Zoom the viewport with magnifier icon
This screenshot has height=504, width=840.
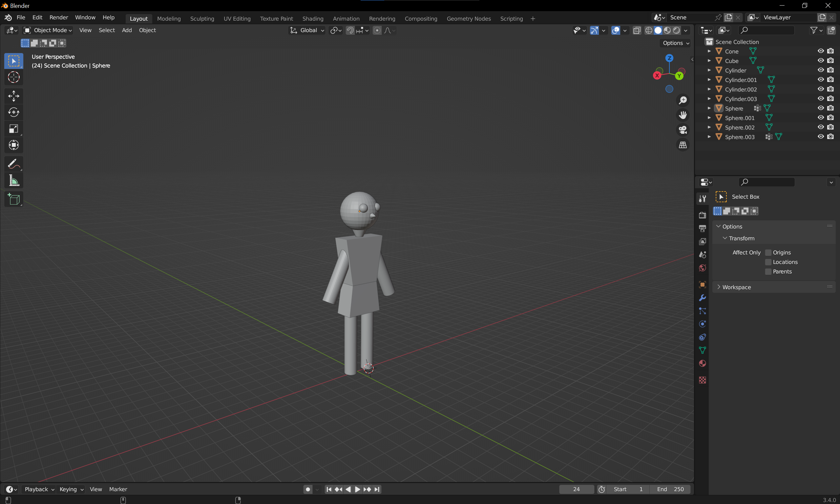click(683, 100)
